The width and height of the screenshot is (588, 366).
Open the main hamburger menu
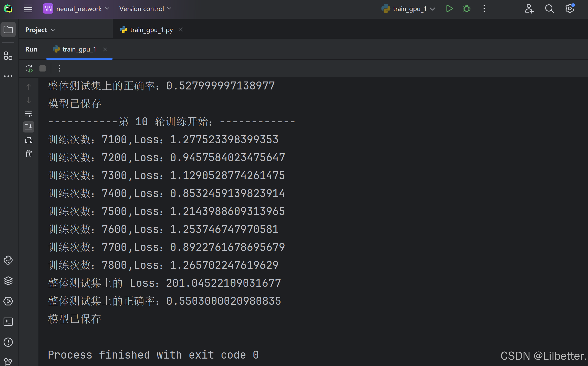(28, 9)
